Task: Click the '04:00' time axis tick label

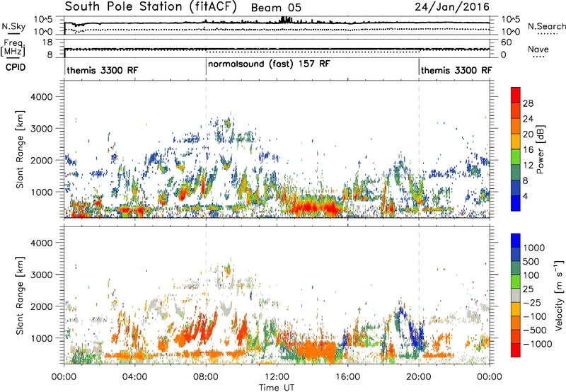Action: 135,377
